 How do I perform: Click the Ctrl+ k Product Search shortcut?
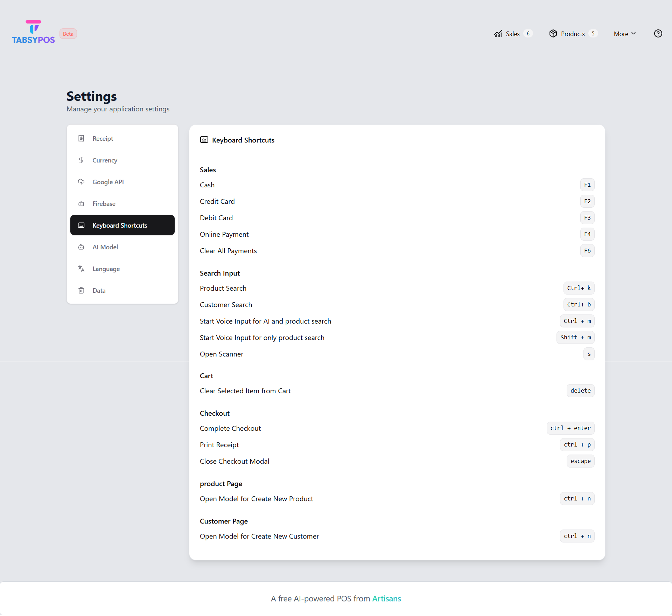click(579, 288)
